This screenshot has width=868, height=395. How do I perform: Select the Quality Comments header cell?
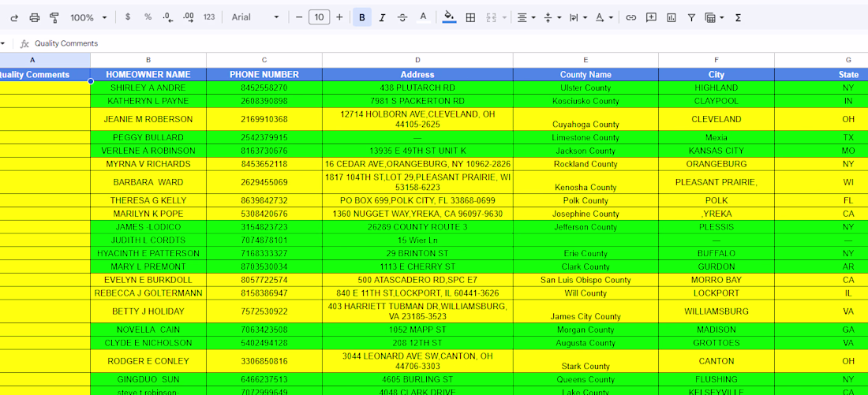point(45,74)
